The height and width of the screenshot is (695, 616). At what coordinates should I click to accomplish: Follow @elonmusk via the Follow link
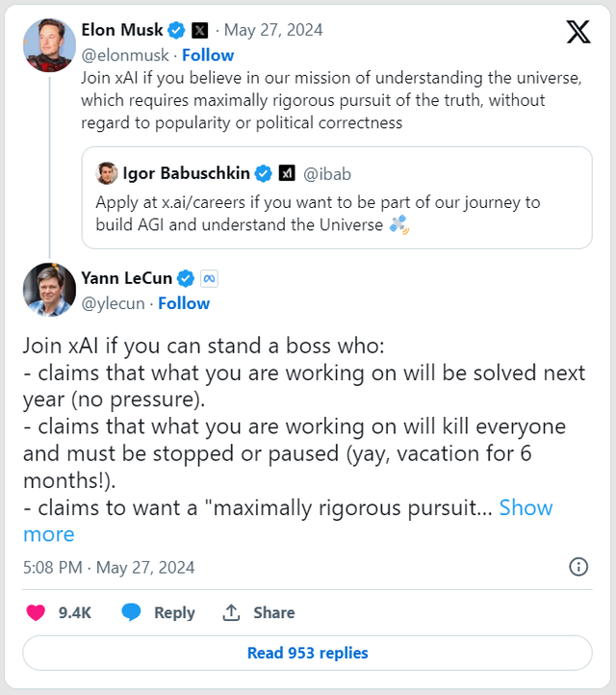(x=208, y=55)
